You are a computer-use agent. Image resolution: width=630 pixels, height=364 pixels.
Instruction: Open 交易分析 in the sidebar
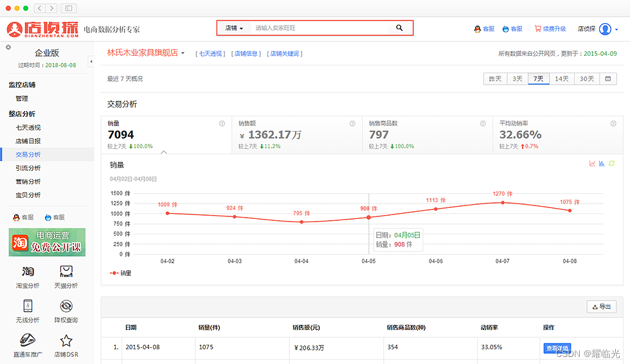pyautogui.click(x=28, y=155)
